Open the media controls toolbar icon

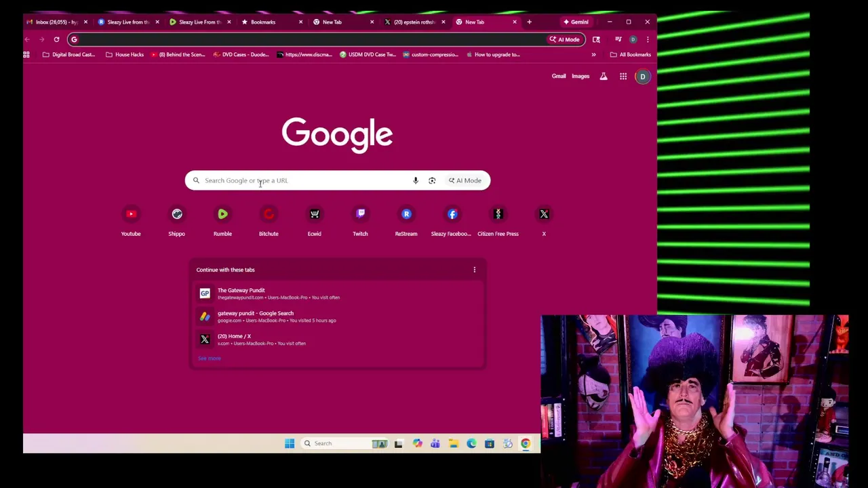[618, 39]
